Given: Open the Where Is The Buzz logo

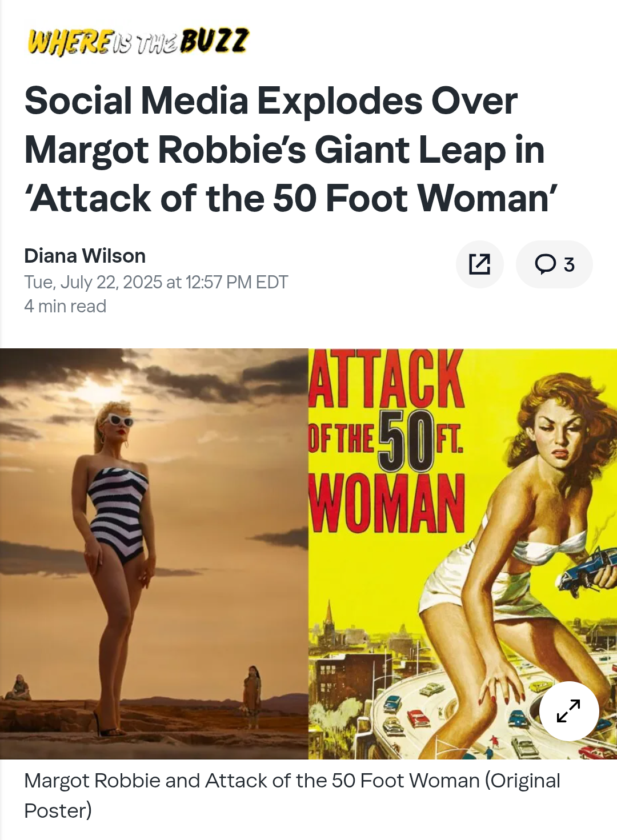Looking at the screenshot, I should tap(138, 41).
